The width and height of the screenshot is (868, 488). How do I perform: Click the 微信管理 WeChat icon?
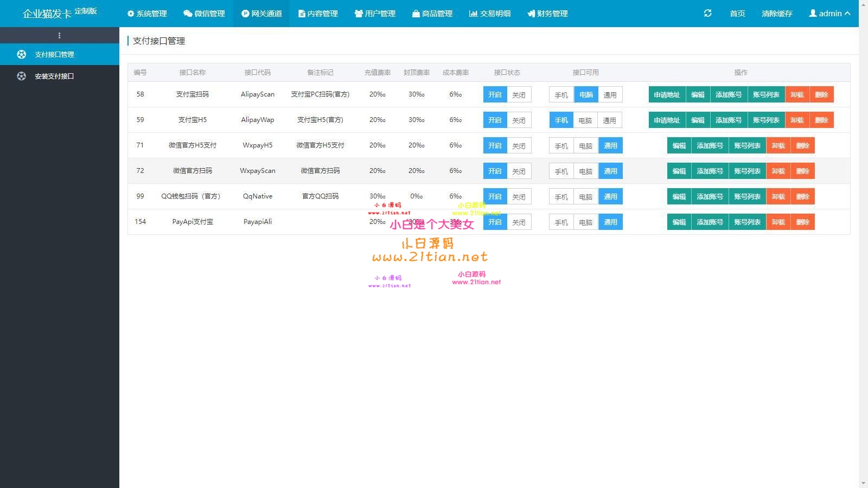[187, 14]
